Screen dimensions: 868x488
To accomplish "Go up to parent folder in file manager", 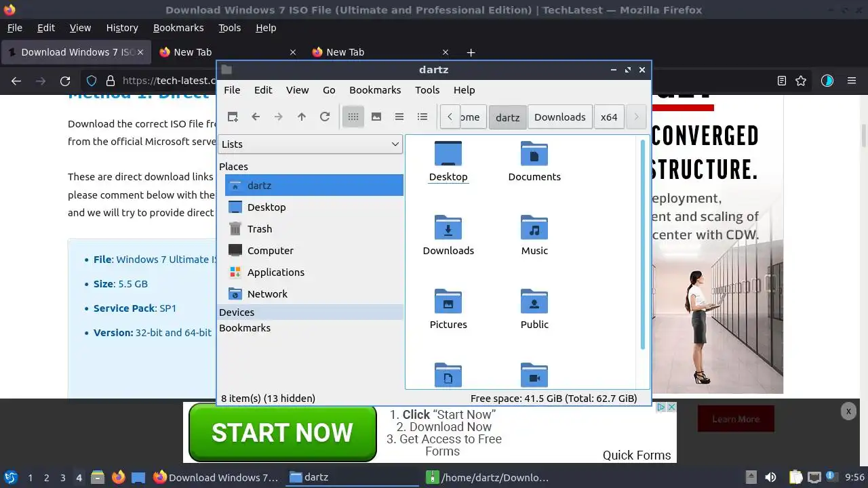I will click(x=302, y=117).
